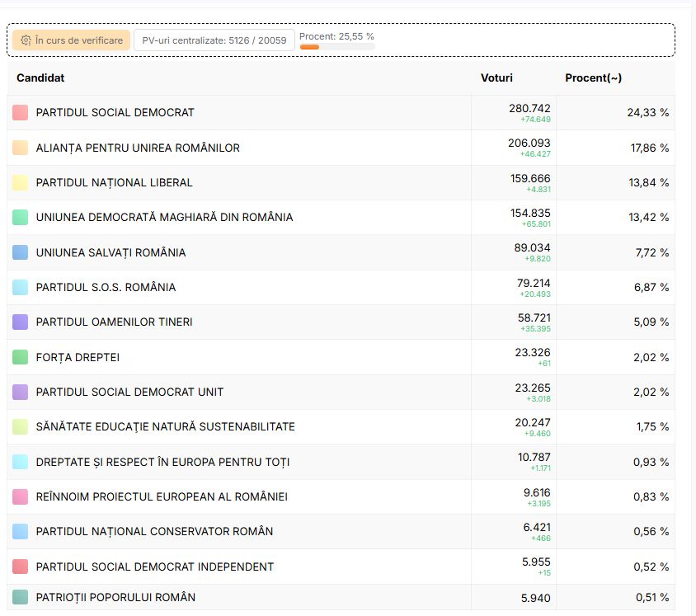The width and height of the screenshot is (696, 616).
Task: Click the orange Procent progress bar
Action: [x=310, y=48]
